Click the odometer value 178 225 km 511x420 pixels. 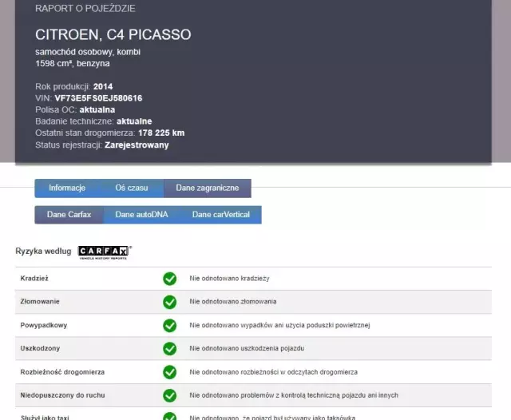161,133
